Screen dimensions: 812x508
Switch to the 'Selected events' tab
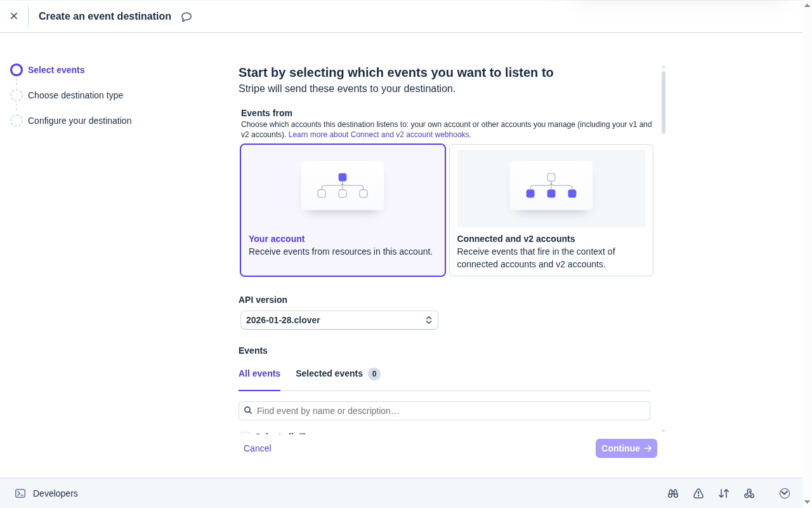pos(329,373)
